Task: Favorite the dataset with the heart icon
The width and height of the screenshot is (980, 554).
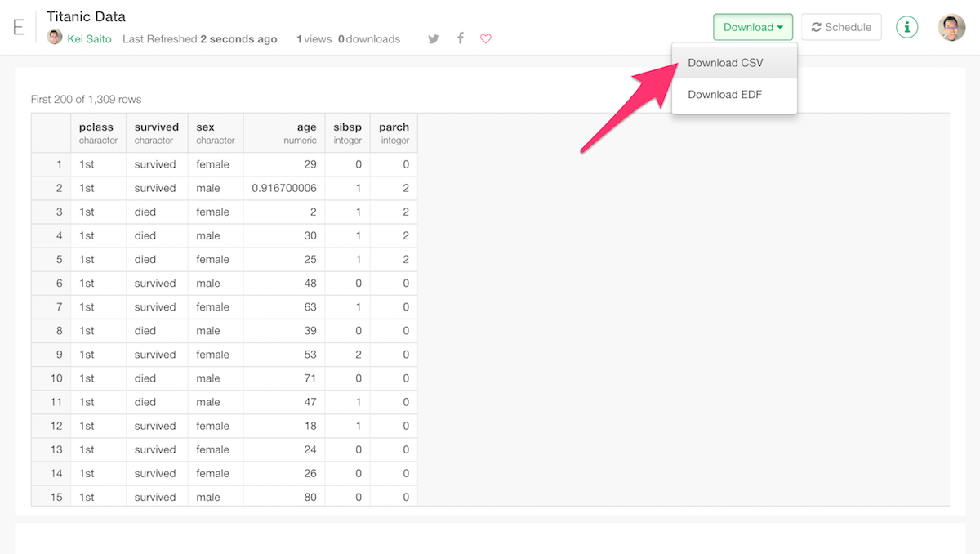Action: tap(486, 38)
